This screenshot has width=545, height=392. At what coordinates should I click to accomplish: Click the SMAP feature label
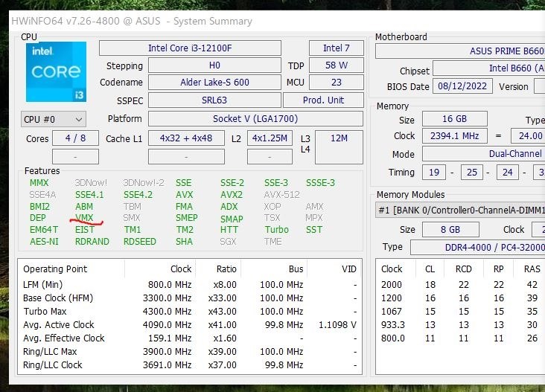pos(232,219)
